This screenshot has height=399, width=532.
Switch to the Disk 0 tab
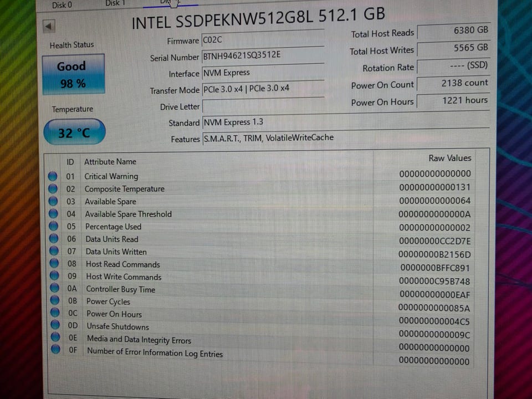(x=62, y=5)
